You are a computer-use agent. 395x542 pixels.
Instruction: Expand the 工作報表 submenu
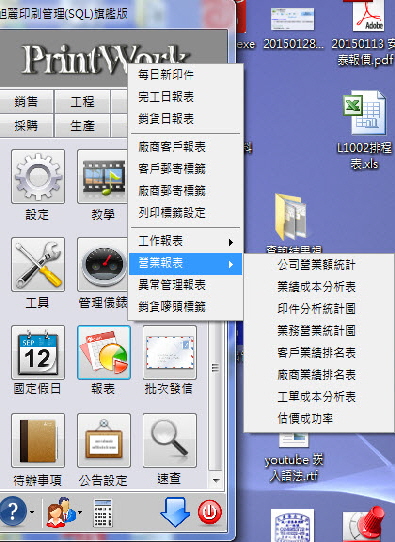[x=186, y=242]
